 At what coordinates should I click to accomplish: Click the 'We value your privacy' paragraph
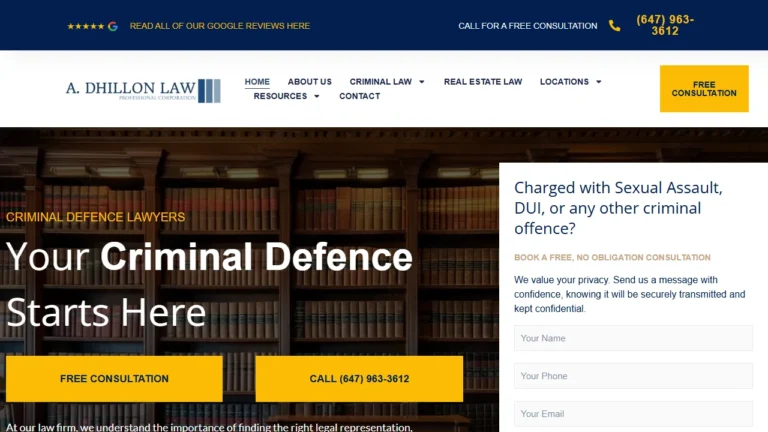tap(629, 294)
